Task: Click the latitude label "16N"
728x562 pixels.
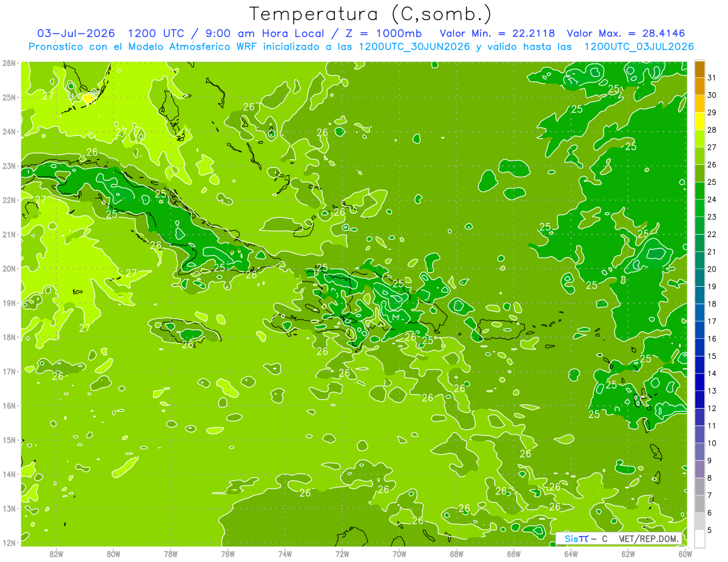Action: [9, 406]
